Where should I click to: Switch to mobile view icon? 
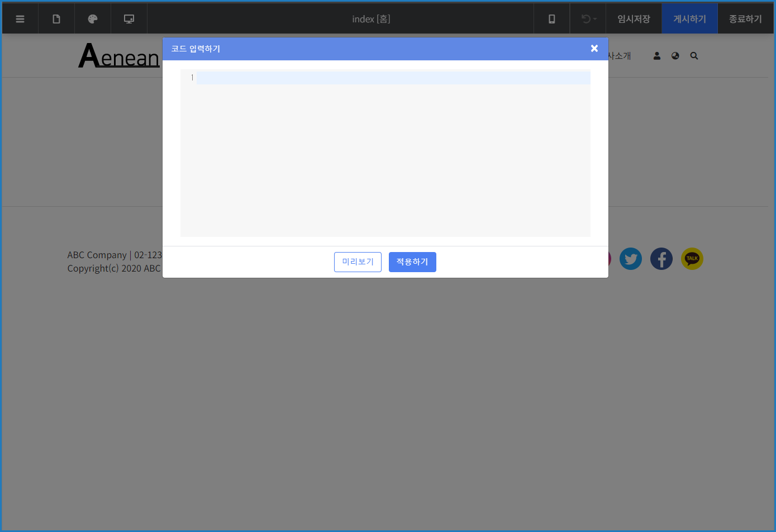551,19
